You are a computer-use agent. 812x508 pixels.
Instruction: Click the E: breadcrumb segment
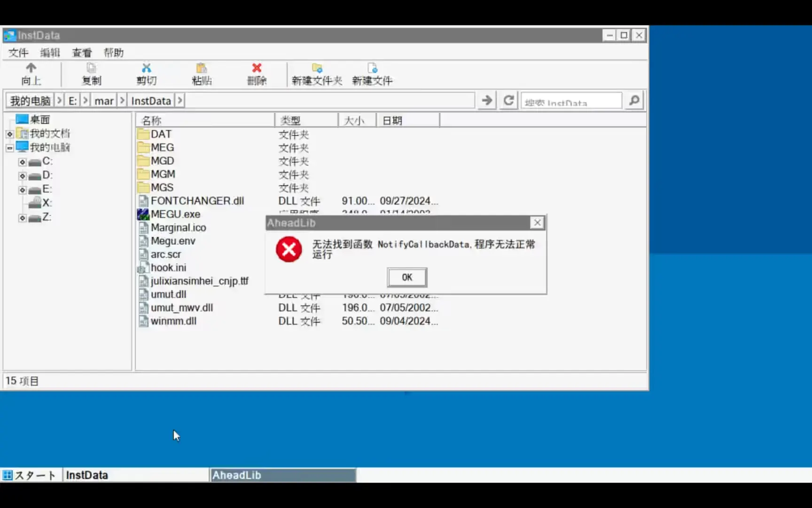(73, 101)
